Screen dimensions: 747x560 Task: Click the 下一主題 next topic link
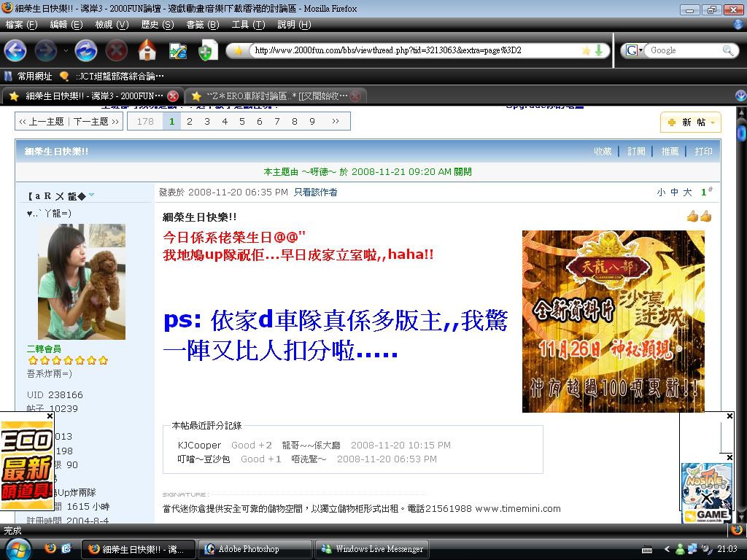point(96,122)
